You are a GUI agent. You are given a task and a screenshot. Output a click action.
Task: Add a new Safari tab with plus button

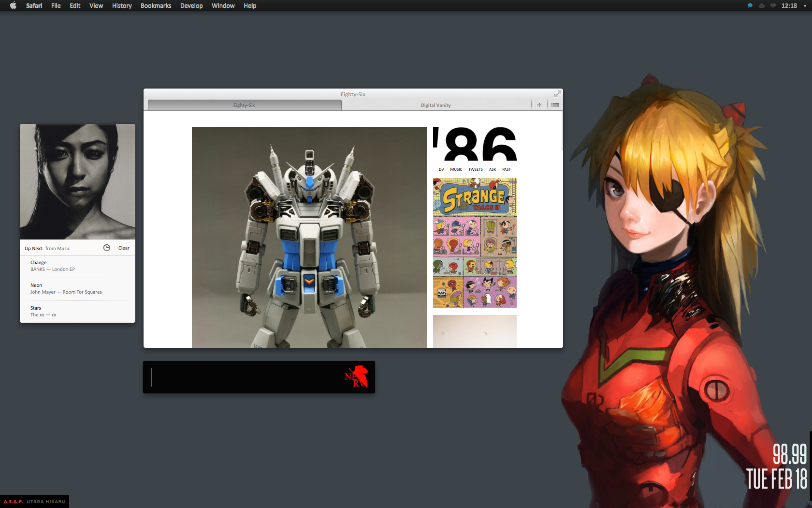(x=539, y=105)
